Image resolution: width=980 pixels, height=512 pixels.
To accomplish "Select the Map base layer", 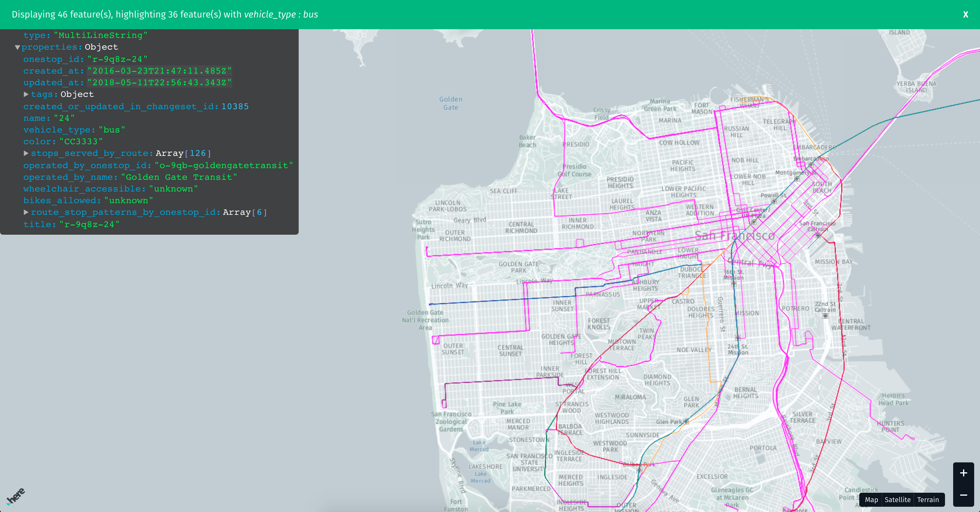I will [871, 499].
